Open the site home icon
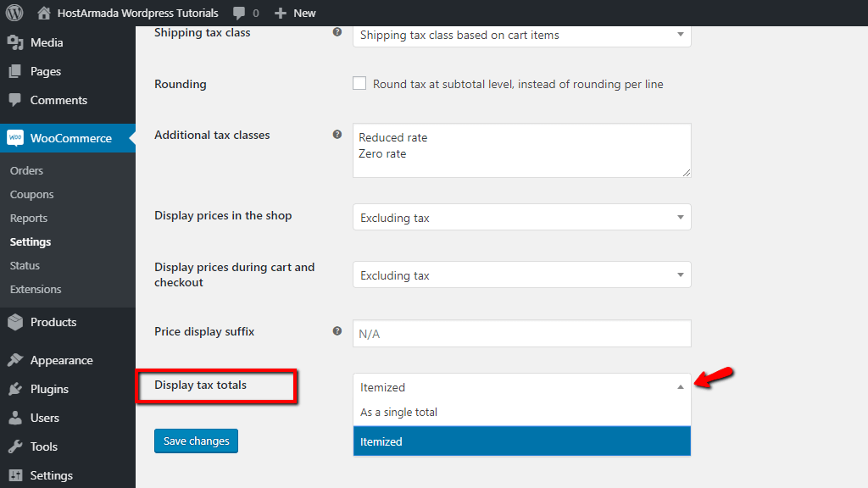This screenshot has width=868, height=488. tap(44, 13)
